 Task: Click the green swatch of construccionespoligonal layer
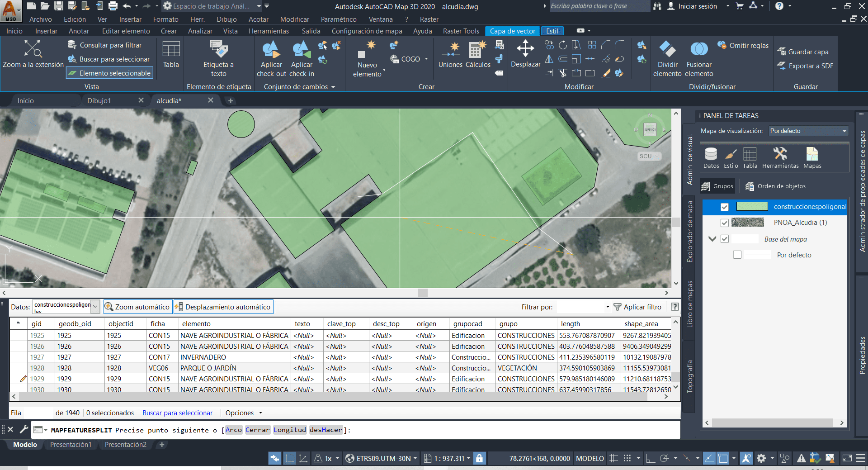(x=752, y=206)
